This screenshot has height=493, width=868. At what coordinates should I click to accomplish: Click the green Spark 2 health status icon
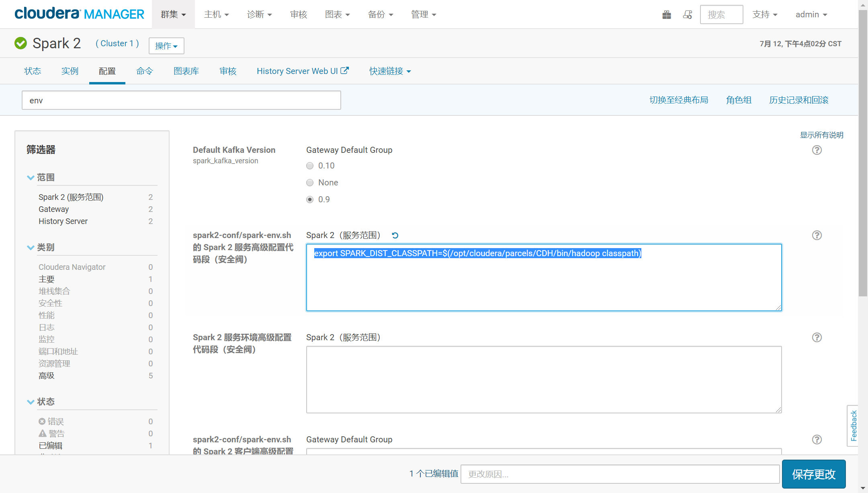tap(20, 43)
